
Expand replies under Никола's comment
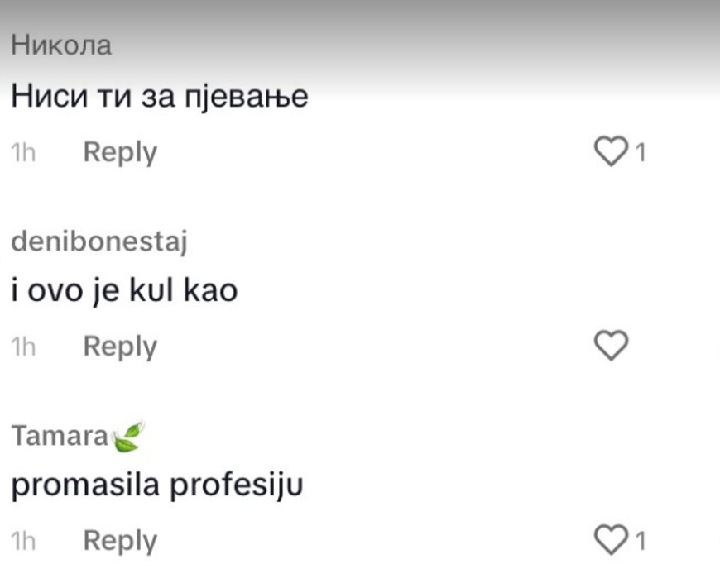120,151
